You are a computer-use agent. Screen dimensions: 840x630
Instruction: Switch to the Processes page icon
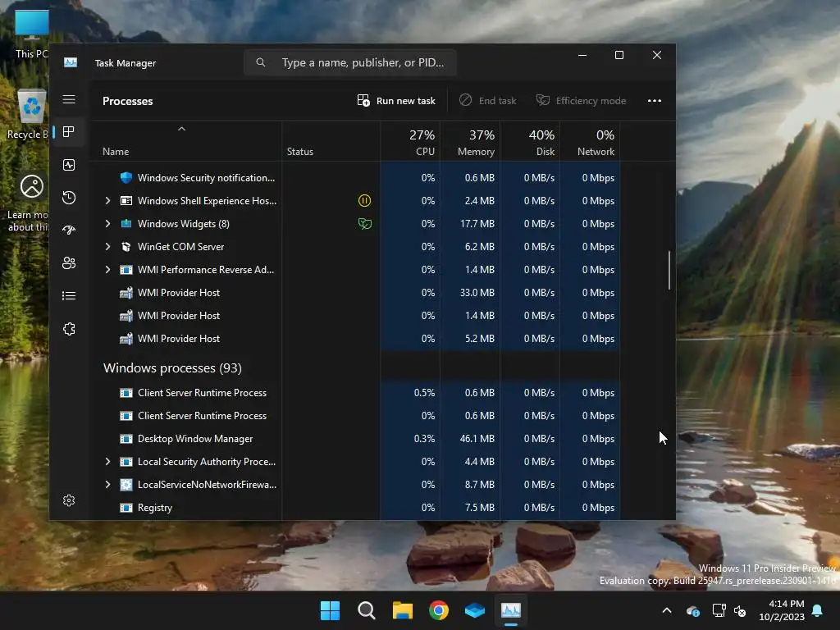(69, 132)
